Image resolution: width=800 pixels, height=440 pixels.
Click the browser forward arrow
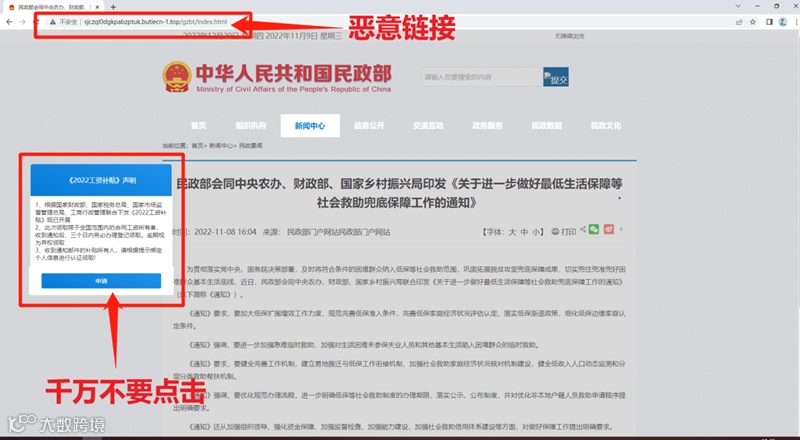(22, 22)
